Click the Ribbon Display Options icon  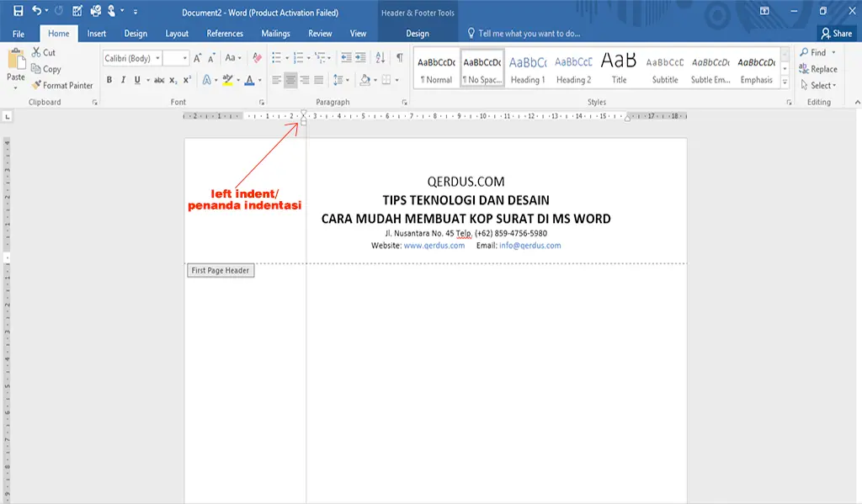[764, 10]
